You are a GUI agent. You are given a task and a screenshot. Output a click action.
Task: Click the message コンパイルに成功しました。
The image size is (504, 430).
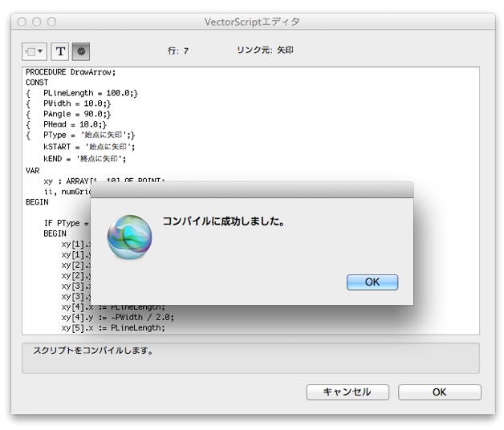(224, 221)
